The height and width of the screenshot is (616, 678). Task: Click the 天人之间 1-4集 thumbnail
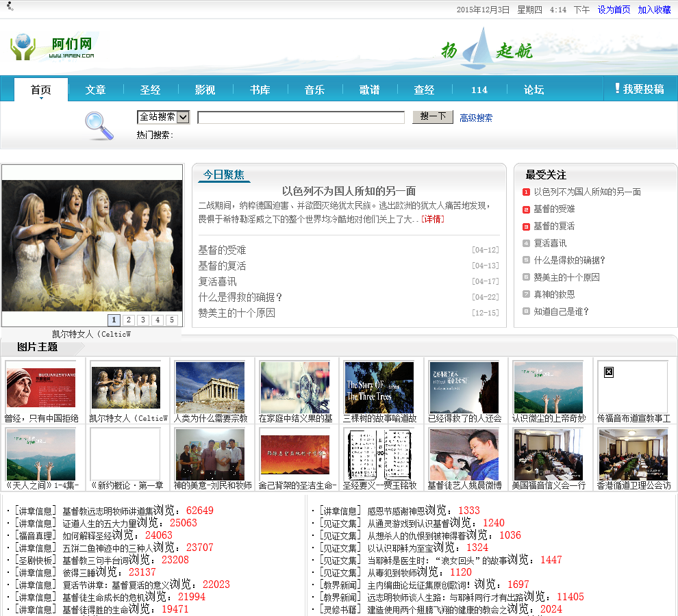point(41,454)
